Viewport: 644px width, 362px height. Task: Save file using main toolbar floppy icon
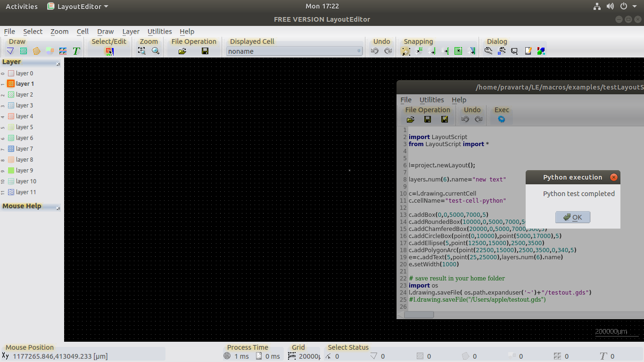pos(205,51)
